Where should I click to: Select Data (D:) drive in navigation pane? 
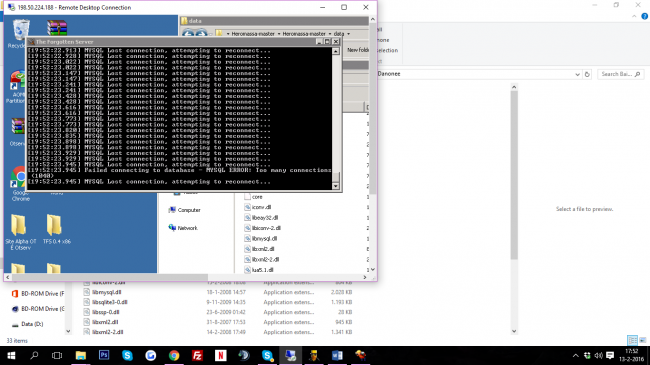pyautogui.click(x=27, y=324)
